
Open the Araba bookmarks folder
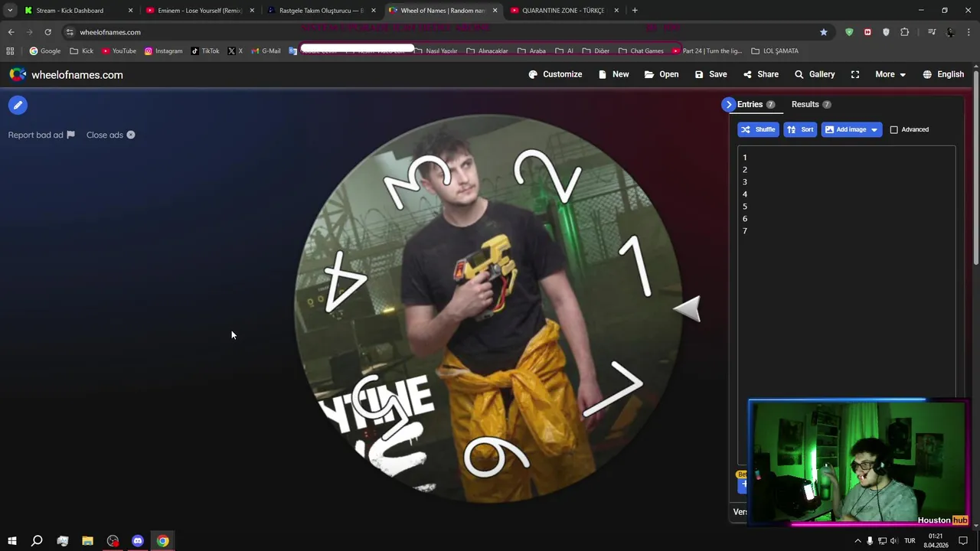[531, 51]
